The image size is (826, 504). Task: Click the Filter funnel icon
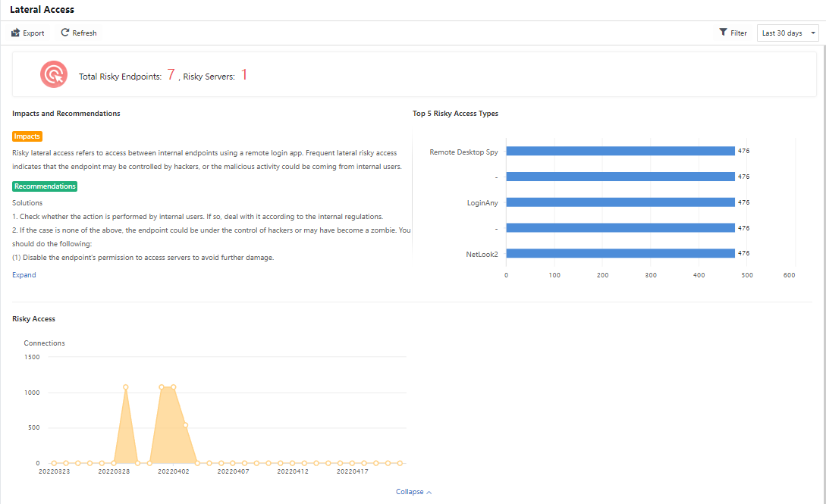(724, 33)
